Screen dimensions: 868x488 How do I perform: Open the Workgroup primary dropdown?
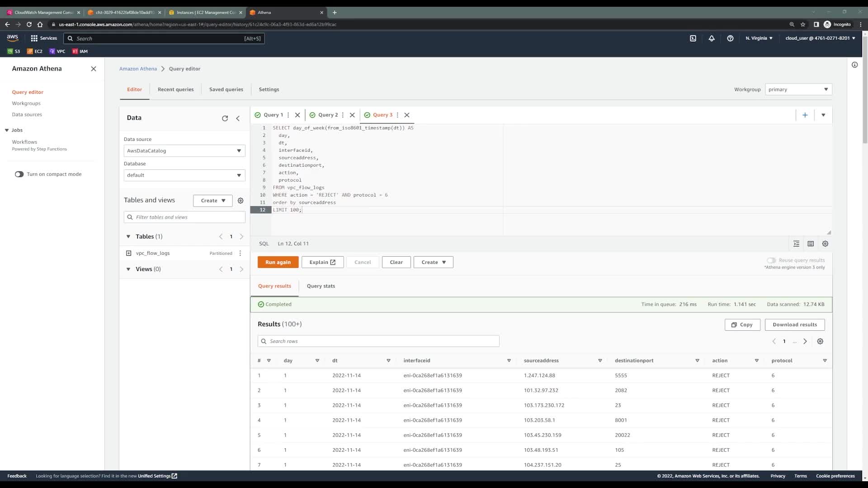pos(798,89)
